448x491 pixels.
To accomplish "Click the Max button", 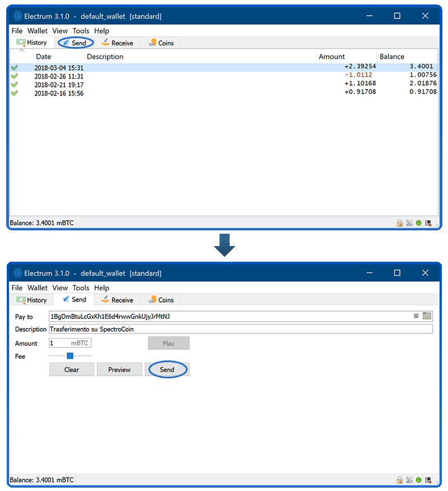I will point(169,343).
